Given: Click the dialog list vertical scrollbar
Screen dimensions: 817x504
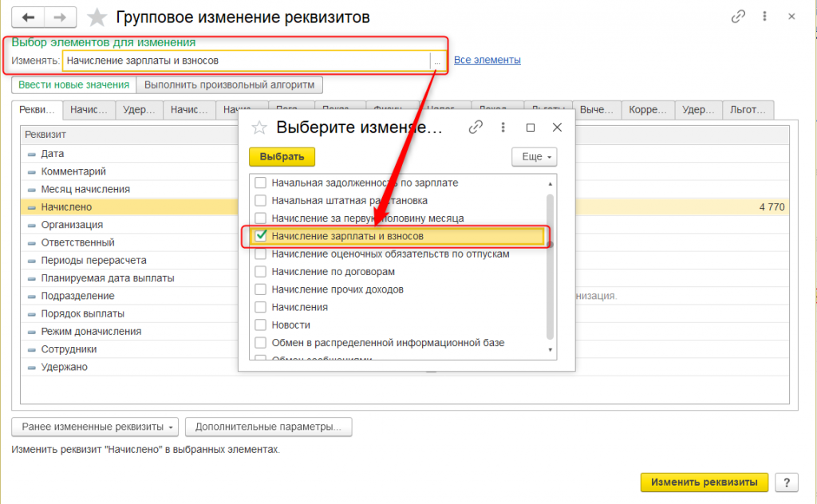Looking at the screenshot, I should [550, 265].
